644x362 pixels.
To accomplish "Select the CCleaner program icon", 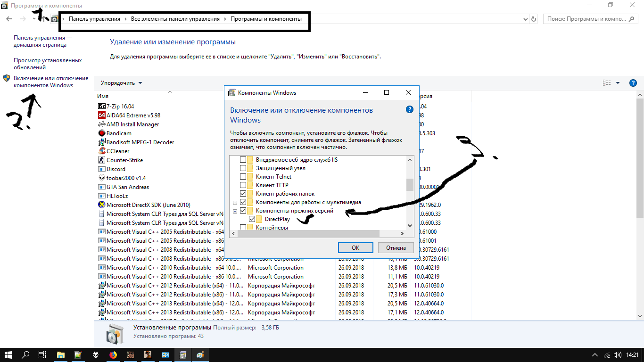I will (x=101, y=151).
